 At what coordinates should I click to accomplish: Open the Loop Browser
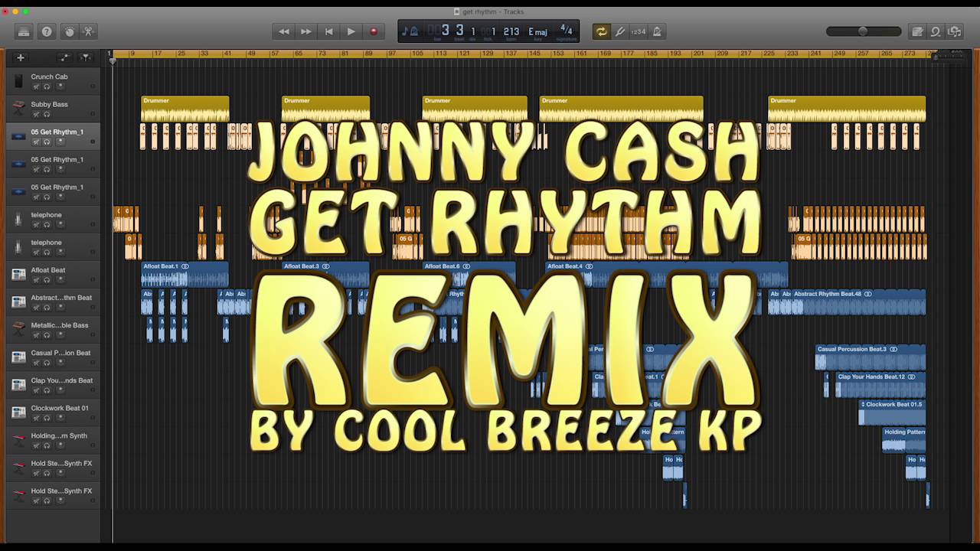(936, 31)
